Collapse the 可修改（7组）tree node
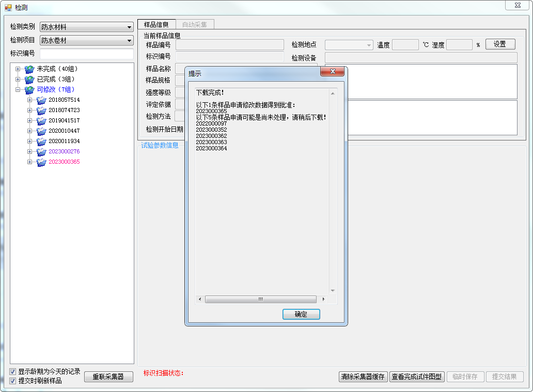This screenshot has height=392, width=533. [x=18, y=90]
